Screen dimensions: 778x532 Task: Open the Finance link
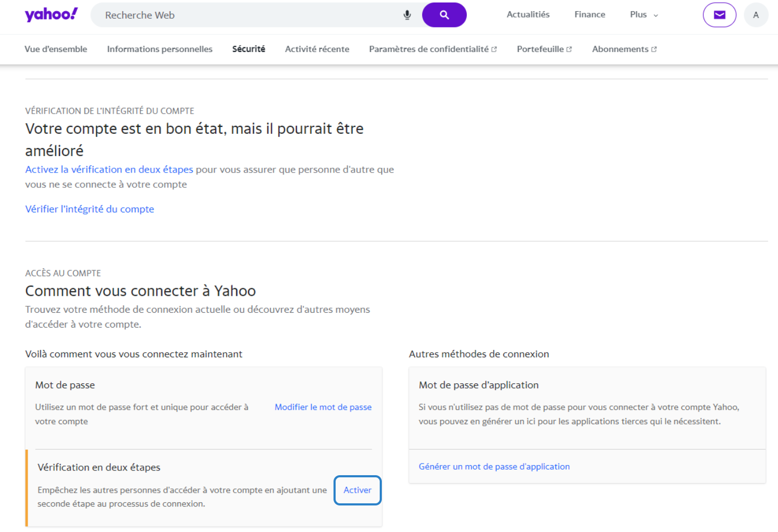[589, 14]
